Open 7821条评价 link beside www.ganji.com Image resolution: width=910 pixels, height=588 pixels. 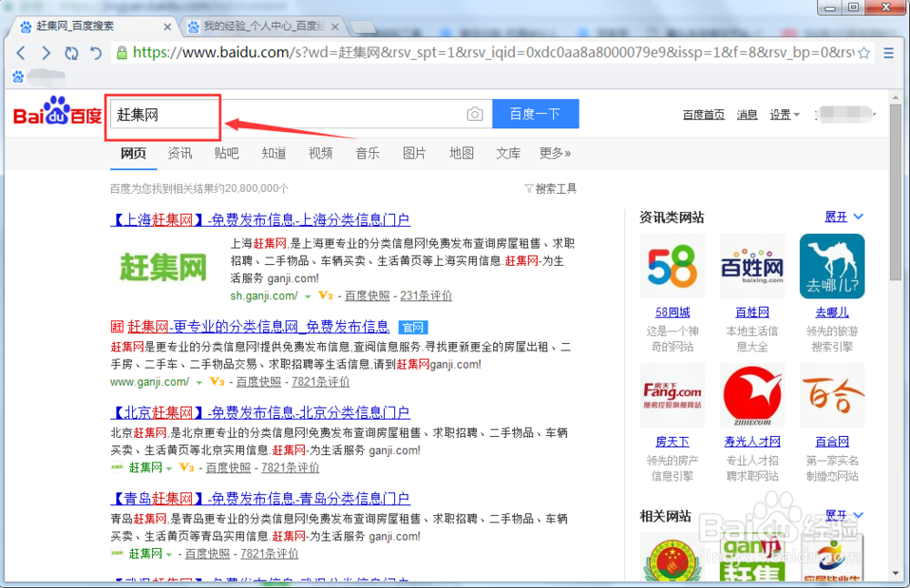[x=321, y=382]
